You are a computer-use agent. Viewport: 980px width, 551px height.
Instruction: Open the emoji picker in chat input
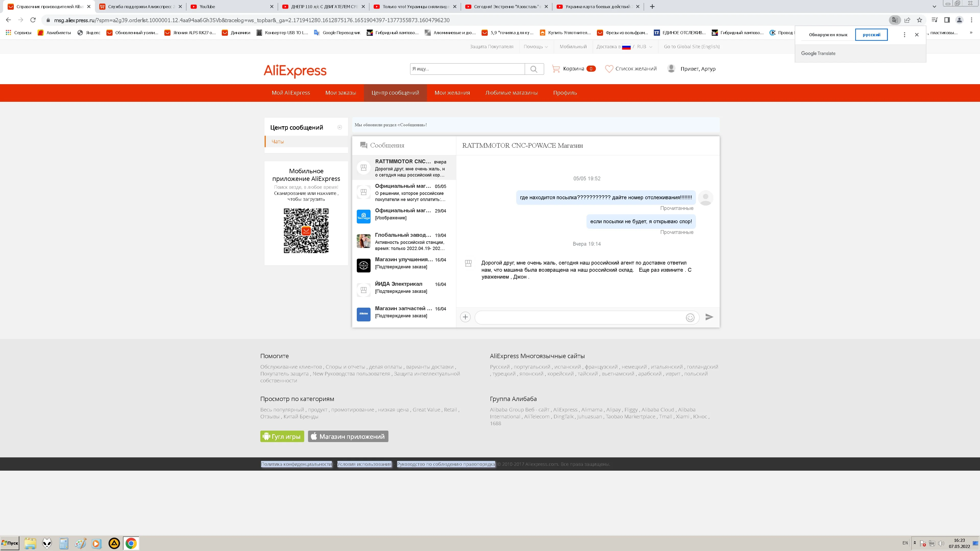pos(690,318)
